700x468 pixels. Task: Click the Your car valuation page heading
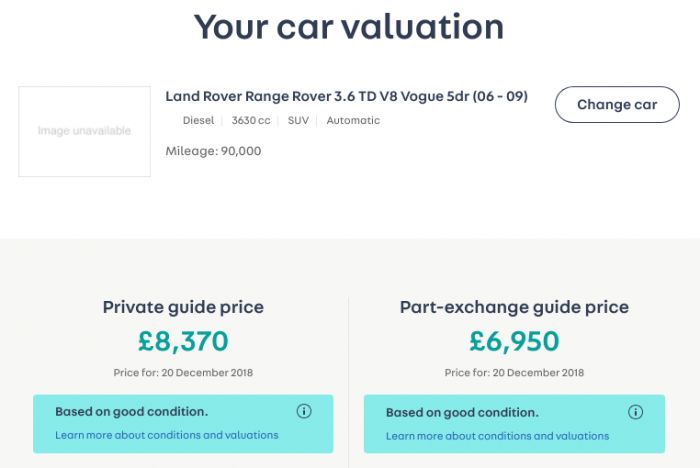tap(349, 27)
